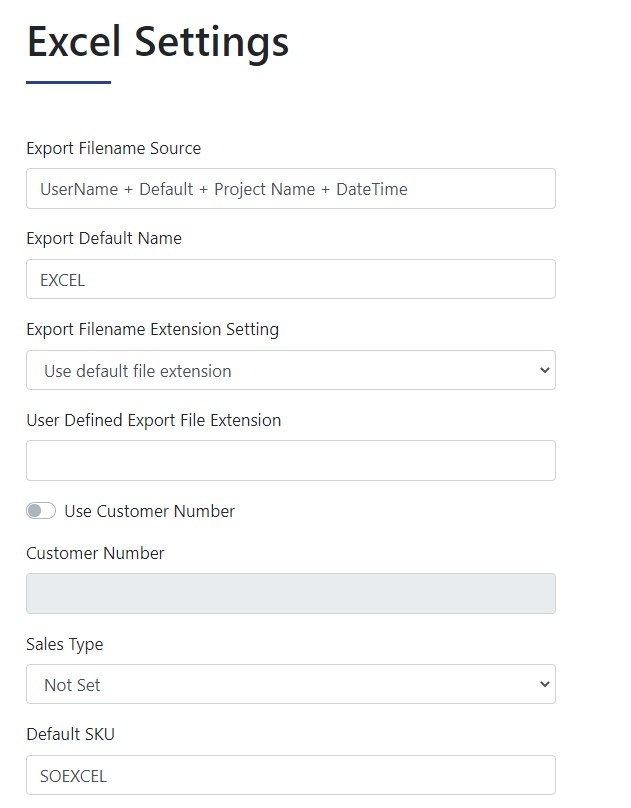Open the Sales Type dropdown
The height and width of the screenshot is (808, 631).
[290, 685]
